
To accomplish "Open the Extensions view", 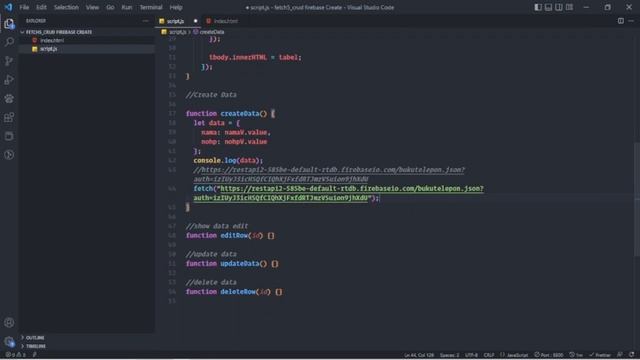I will click(x=9, y=117).
